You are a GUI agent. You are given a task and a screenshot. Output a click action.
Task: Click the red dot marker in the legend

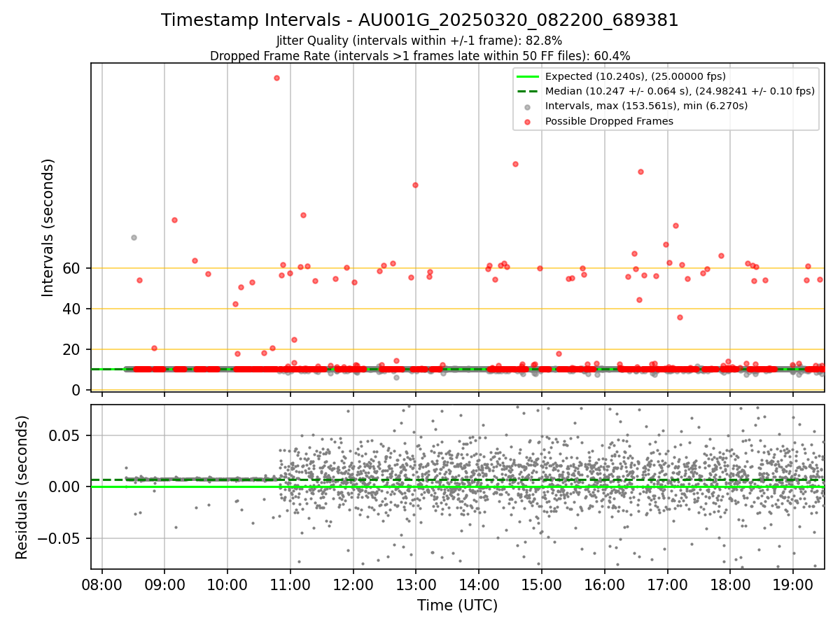[x=527, y=121]
